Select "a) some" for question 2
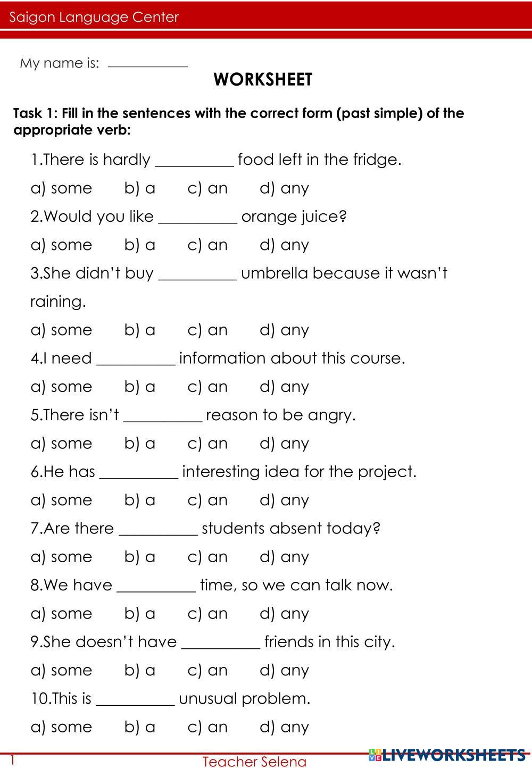532x768 pixels. click(61, 245)
